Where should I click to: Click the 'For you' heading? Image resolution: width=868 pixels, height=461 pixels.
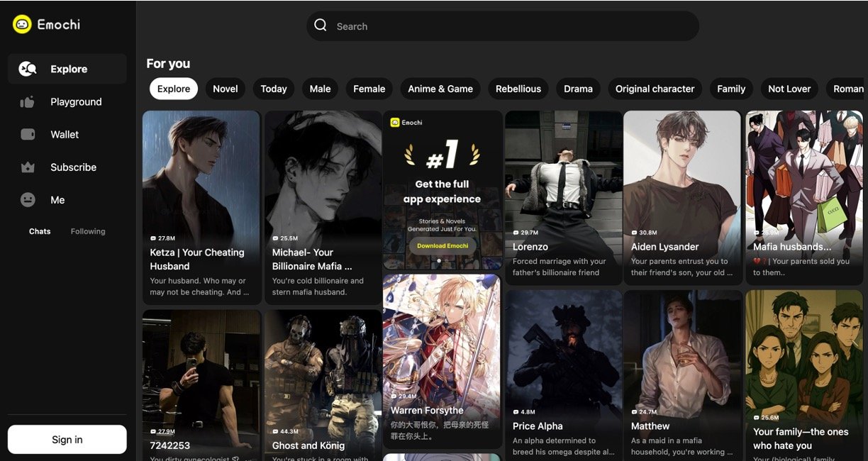pos(168,63)
